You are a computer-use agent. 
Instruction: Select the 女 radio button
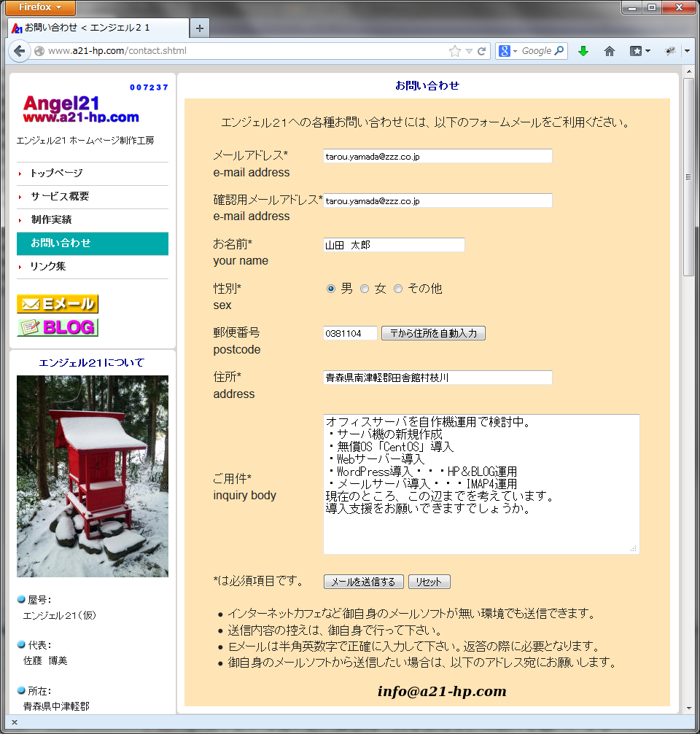(x=365, y=289)
